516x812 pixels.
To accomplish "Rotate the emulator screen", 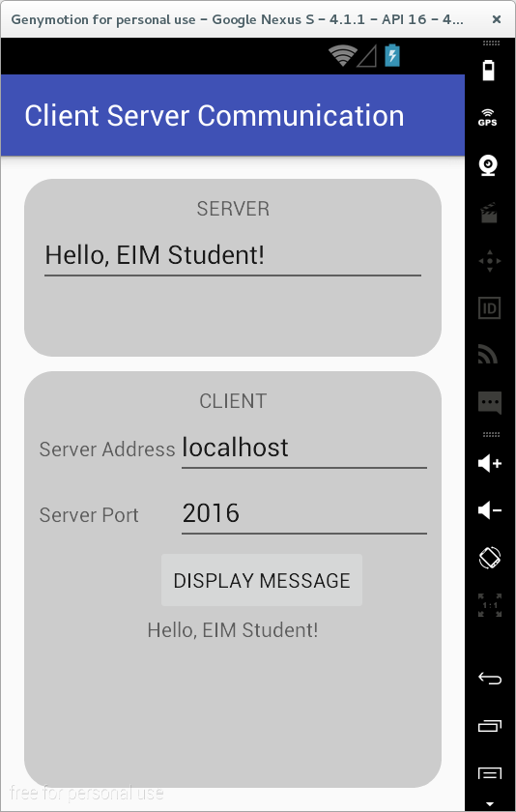I will point(489,558).
